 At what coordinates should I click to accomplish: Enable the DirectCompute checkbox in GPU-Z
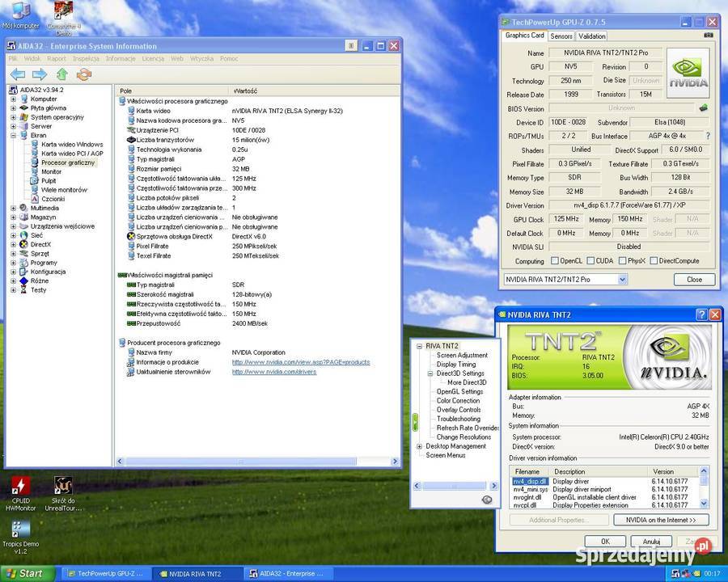654,260
